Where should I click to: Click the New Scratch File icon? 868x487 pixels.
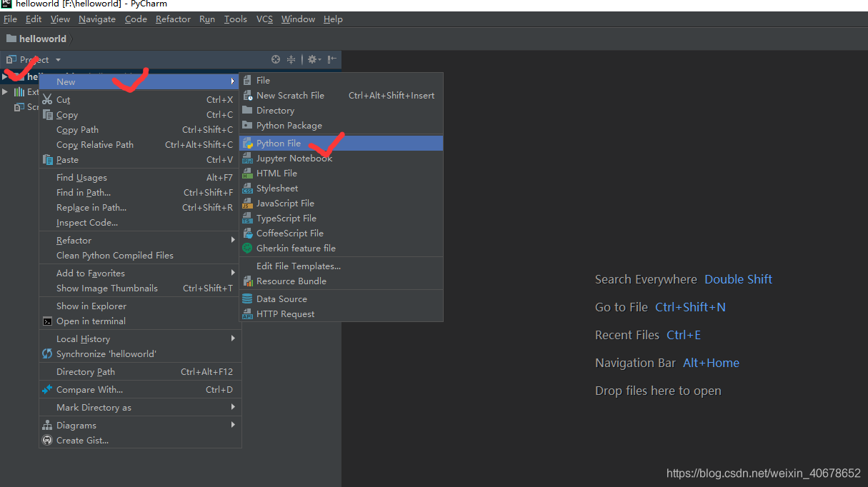247,96
